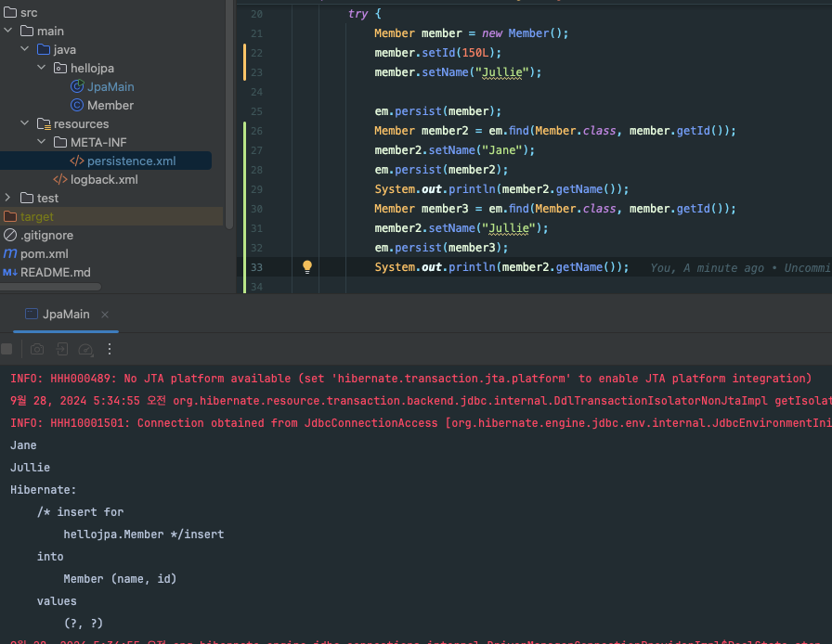Click the light bulb quick-fix icon

pyautogui.click(x=307, y=267)
